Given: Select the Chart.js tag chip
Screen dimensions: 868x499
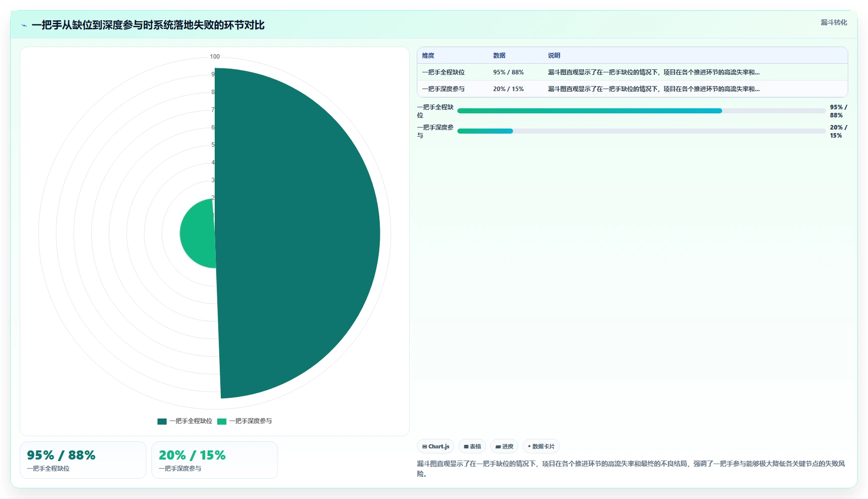Looking at the screenshot, I should [436, 446].
